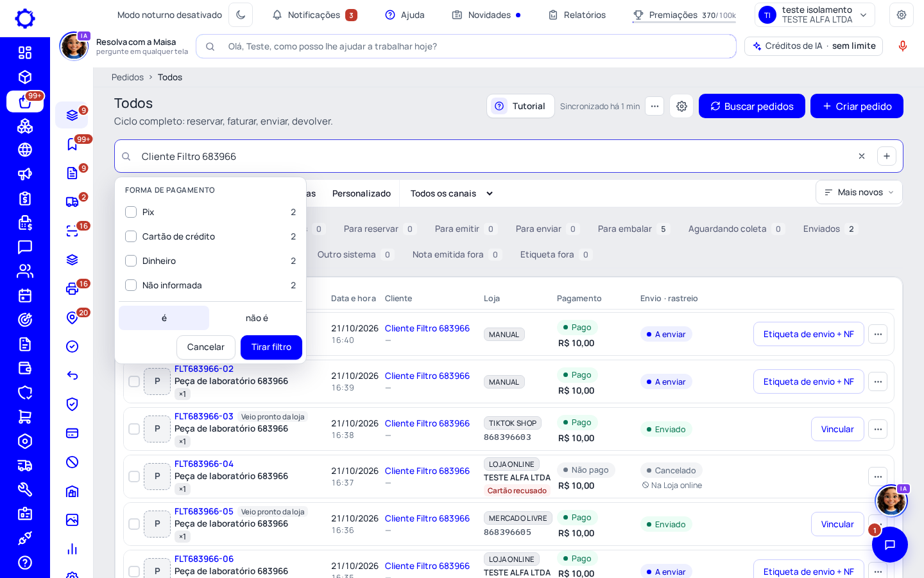Viewport: 924px width, 578px height.
Task: Open the top-right settings gear
Action: pos(902,15)
